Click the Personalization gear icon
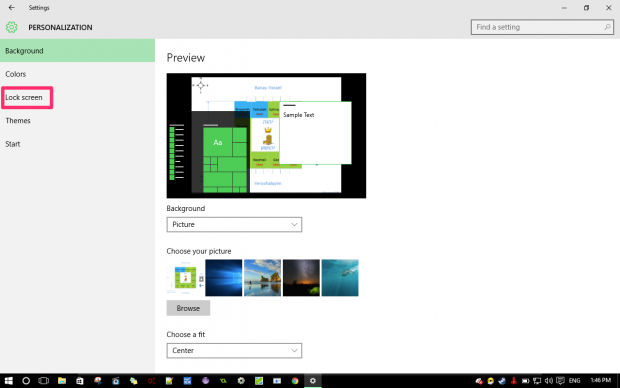This screenshot has height=388, width=620. tap(11, 27)
